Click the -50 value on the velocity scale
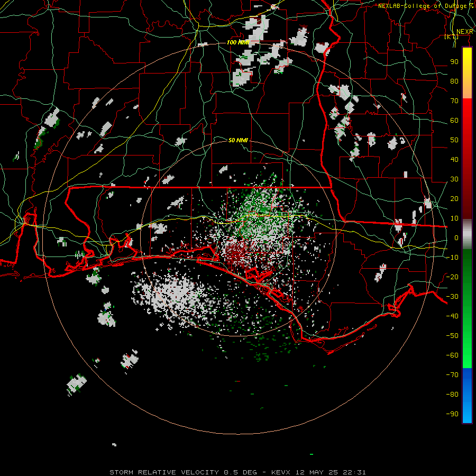 [452, 335]
